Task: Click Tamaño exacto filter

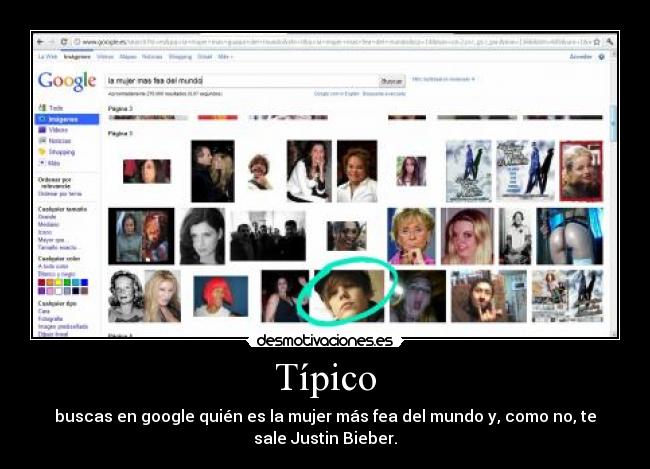Action: [x=58, y=248]
